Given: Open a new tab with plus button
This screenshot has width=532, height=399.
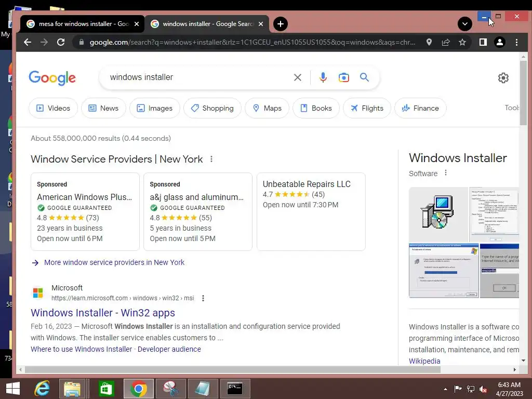Looking at the screenshot, I should (280, 24).
